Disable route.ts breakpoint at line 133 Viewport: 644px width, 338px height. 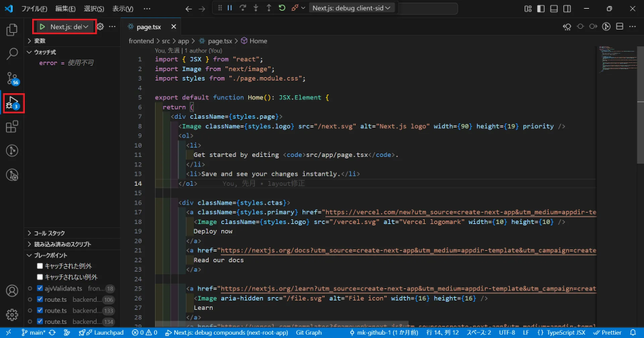click(40, 311)
